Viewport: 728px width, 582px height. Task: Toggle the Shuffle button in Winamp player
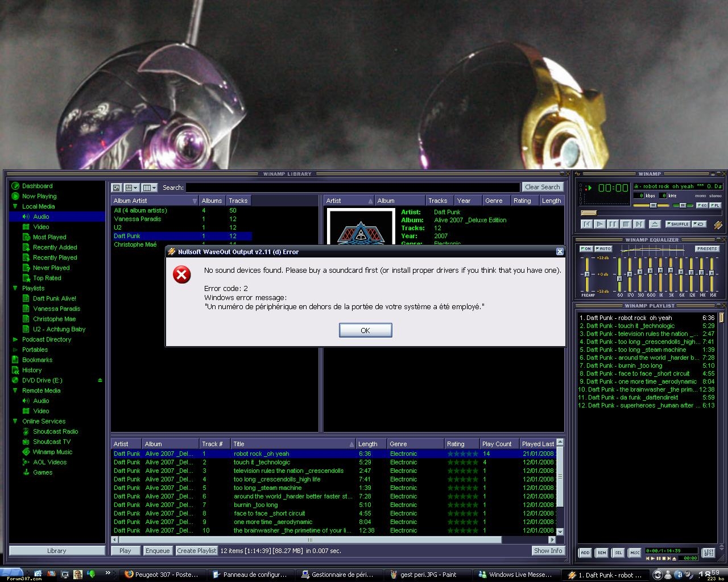[678, 224]
